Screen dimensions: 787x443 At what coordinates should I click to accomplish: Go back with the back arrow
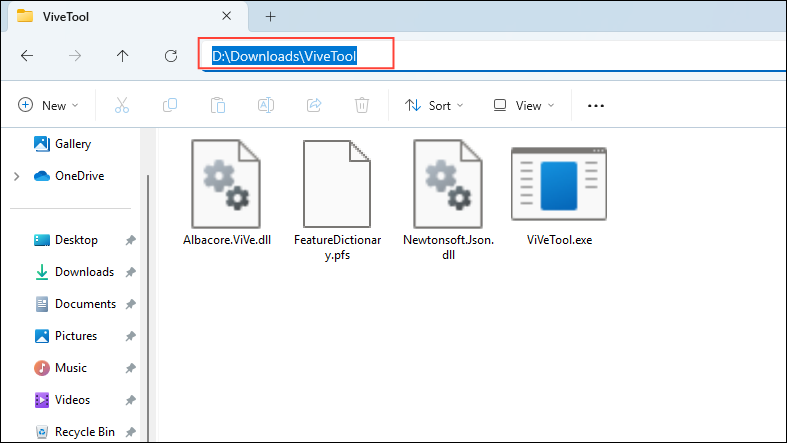(27, 56)
